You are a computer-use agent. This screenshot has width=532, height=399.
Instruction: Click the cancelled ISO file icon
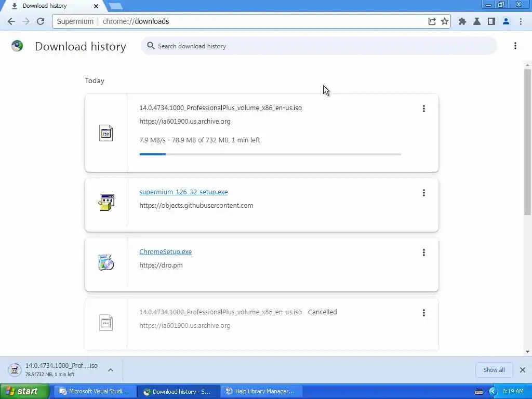point(106,323)
